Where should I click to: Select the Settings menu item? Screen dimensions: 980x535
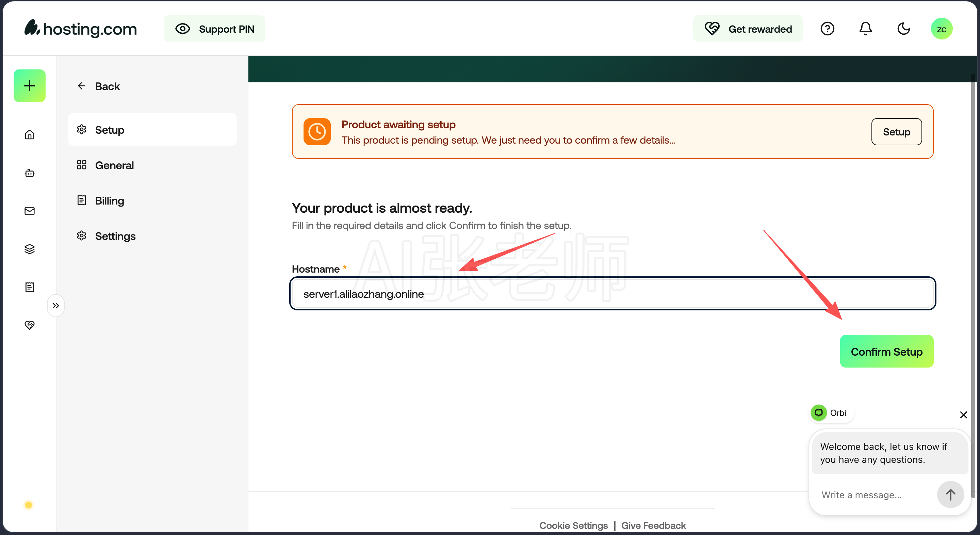(152, 236)
